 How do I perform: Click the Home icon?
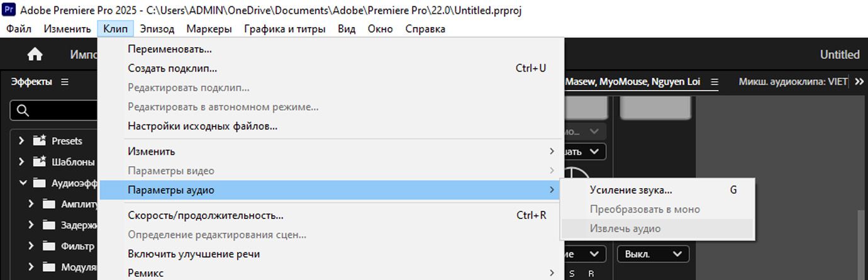35,55
